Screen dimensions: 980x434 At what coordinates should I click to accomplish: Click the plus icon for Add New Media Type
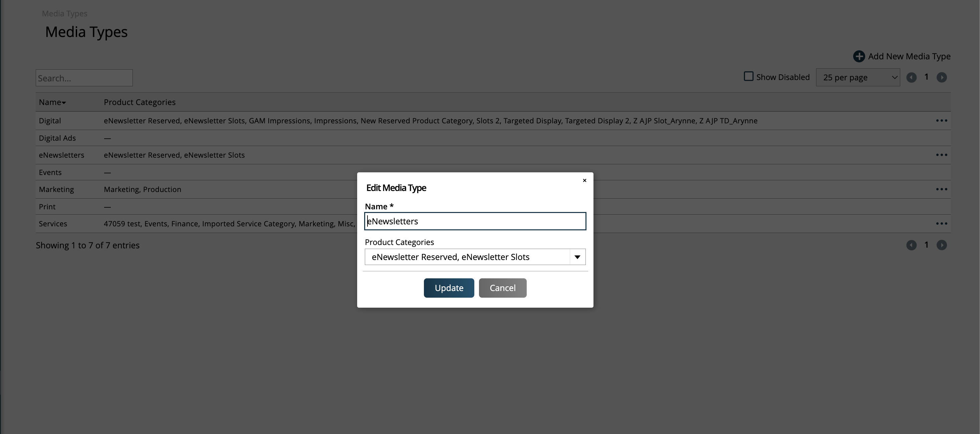[859, 56]
